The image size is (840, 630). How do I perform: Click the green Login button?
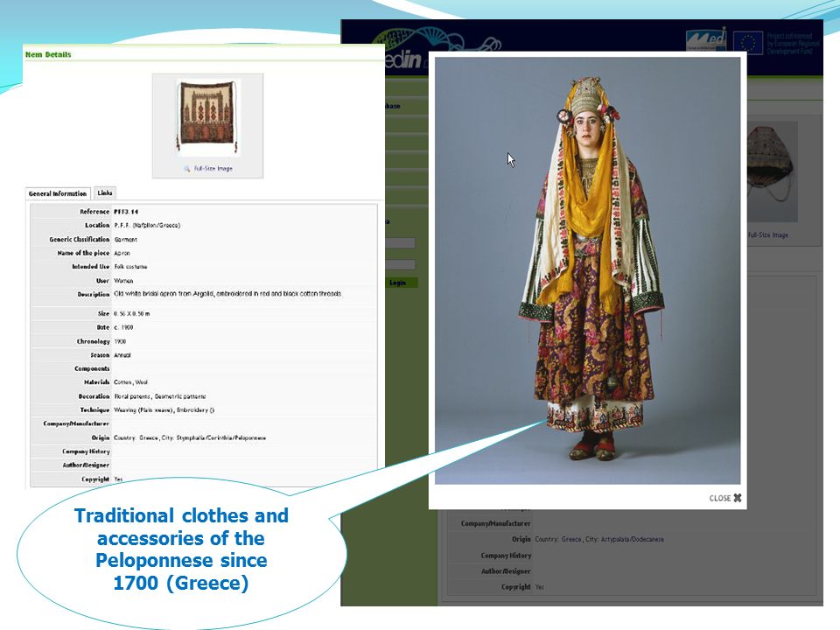point(399,283)
